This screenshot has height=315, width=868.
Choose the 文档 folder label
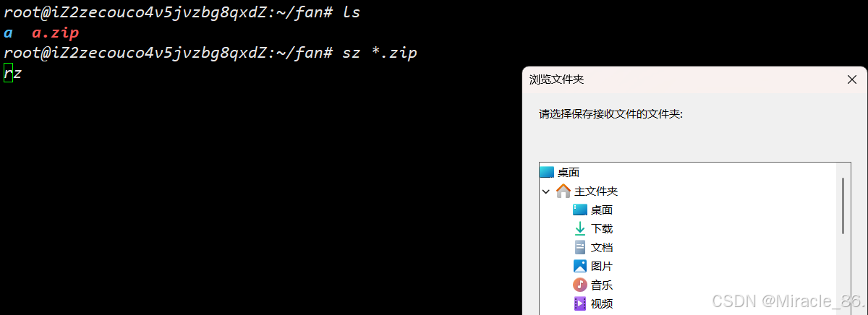pyautogui.click(x=602, y=247)
